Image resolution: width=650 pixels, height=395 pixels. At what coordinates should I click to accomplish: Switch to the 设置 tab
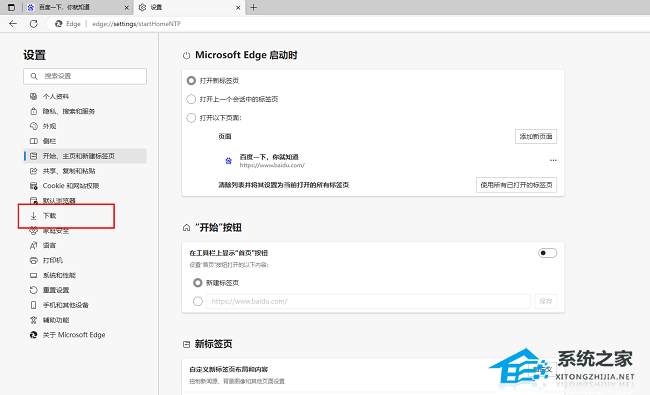point(189,7)
